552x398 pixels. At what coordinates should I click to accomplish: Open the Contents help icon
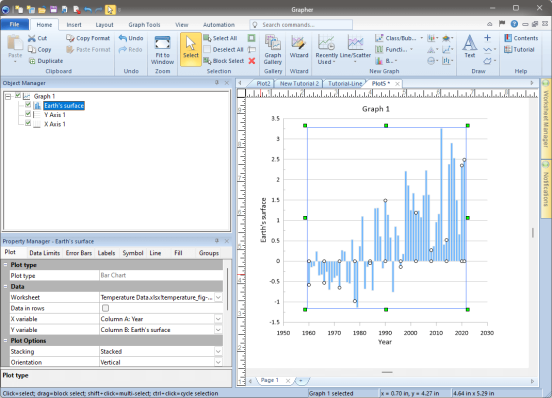pyautogui.click(x=508, y=38)
